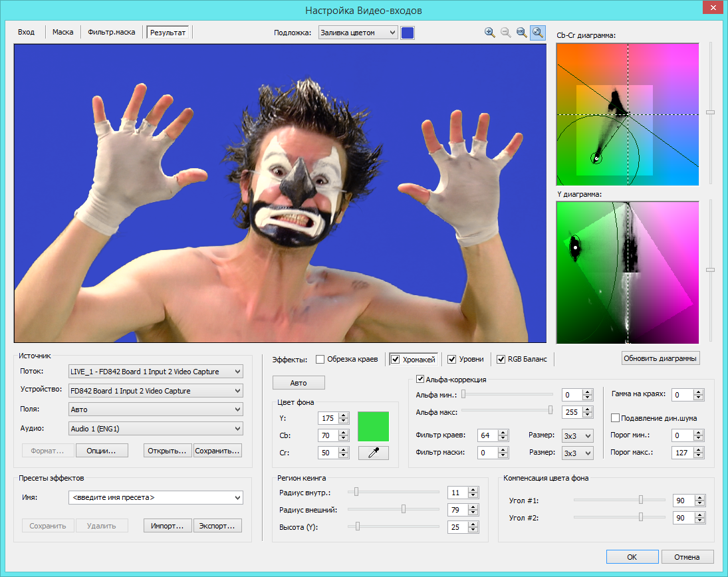Click the Cb-Cr diagram vertical slider
Image resolution: width=728 pixels, height=577 pixels.
[x=710, y=112]
